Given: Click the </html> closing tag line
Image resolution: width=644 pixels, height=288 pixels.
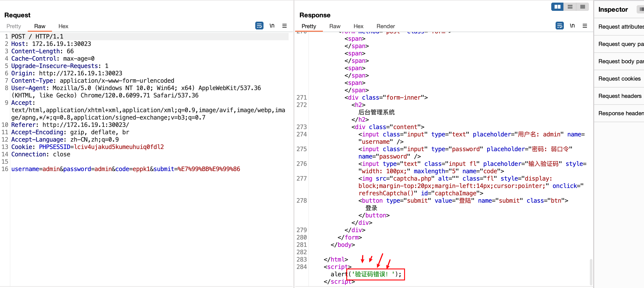Looking at the screenshot, I should pos(336,259).
